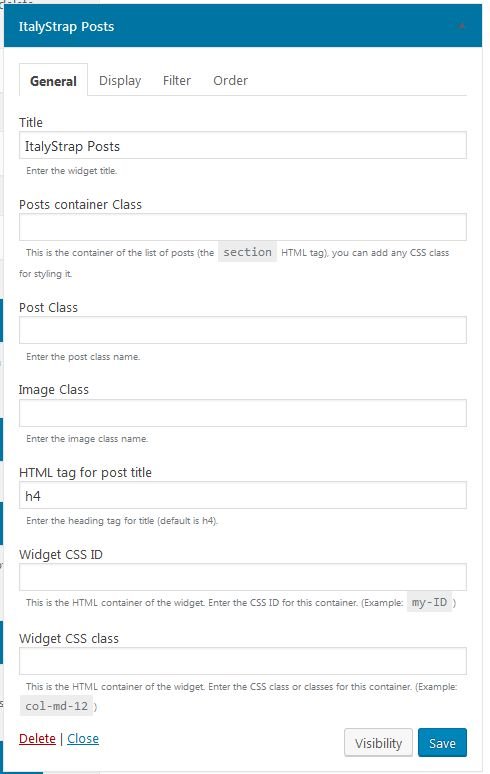Click the 'Widget CSS ID' label
490x774 pixels.
61,554
